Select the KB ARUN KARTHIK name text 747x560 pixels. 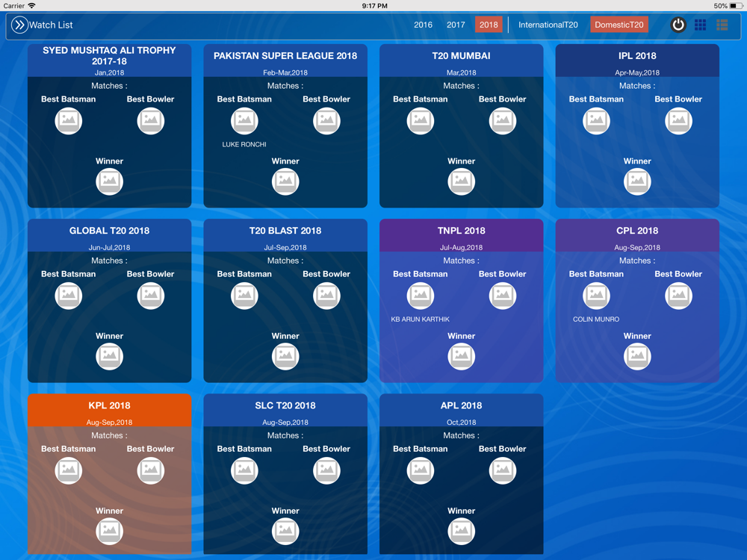pos(420,319)
